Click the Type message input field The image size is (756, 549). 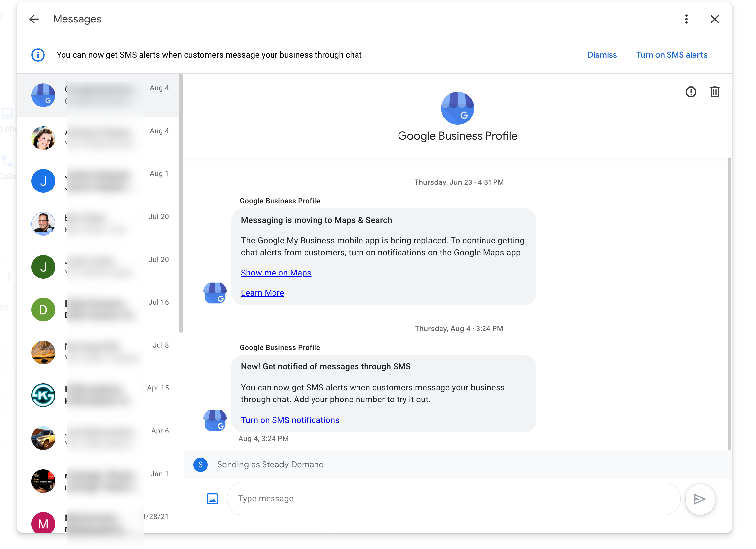[x=453, y=498]
